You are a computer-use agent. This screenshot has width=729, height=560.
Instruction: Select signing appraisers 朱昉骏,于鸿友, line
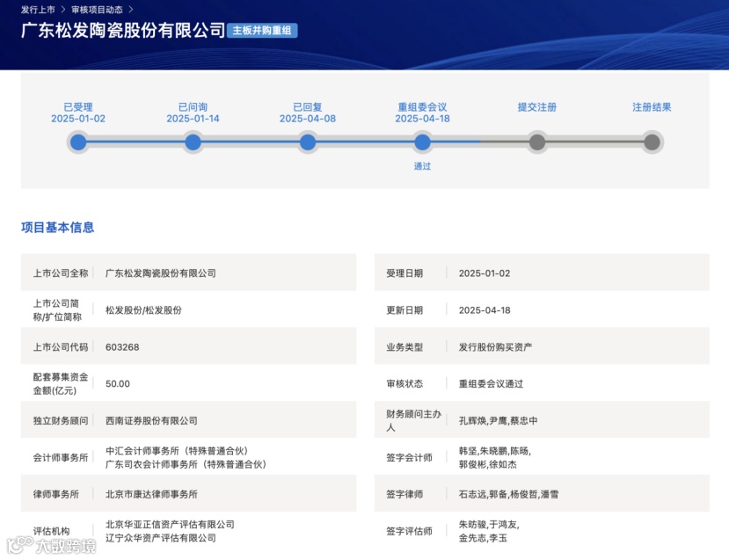coord(489,524)
